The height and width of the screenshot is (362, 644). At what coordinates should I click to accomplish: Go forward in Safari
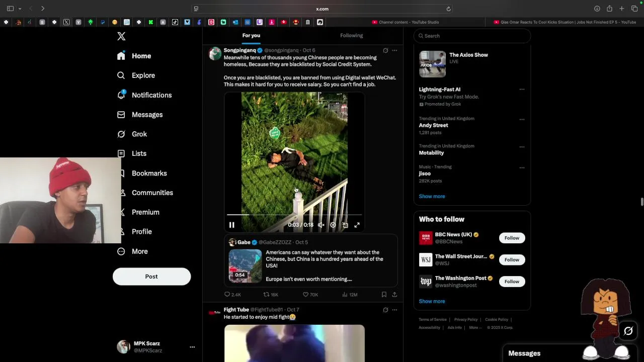43,9
